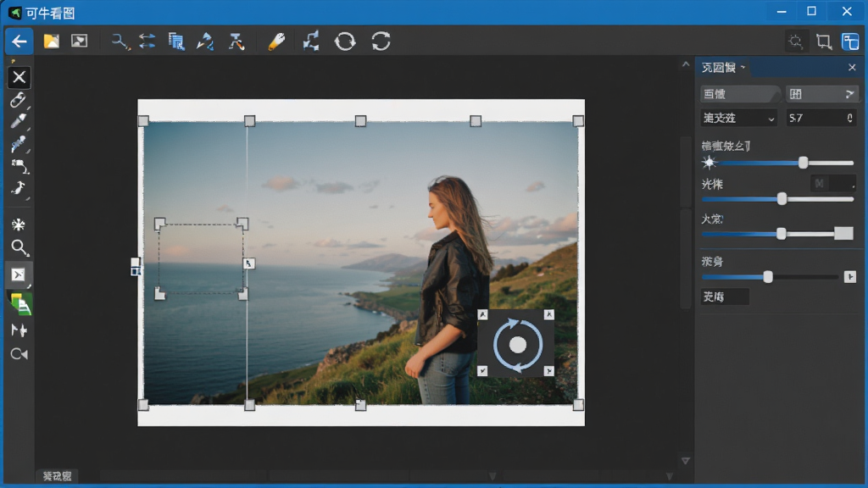The height and width of the screenshot is (488, 868).
Task: Select the snowflake tool in left toolbar
Action: (19, 225)
